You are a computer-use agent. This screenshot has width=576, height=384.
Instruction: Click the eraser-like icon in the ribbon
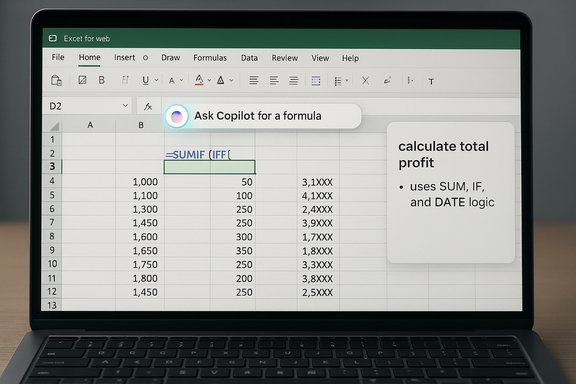click(387, 80)
